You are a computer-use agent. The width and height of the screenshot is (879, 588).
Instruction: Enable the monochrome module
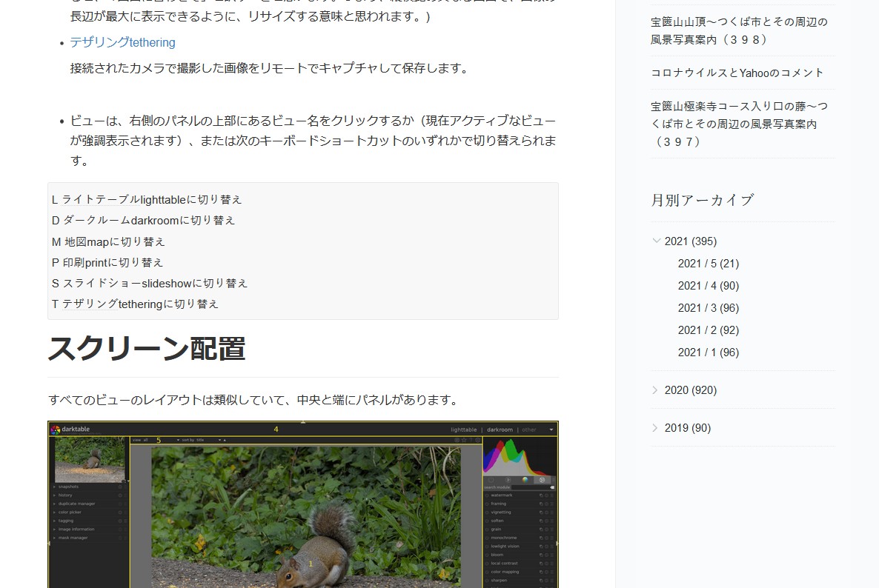click(x=487, y=538)
